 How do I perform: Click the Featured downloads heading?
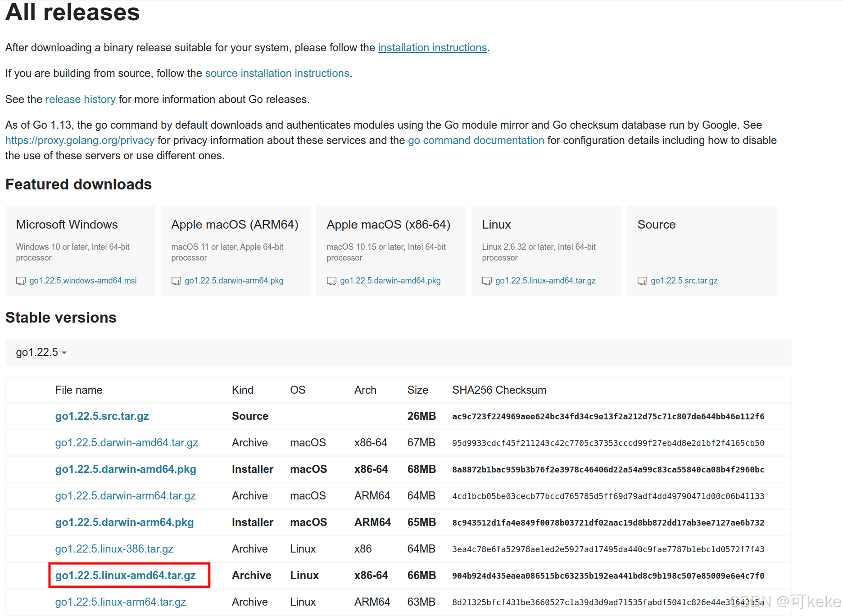78,184
